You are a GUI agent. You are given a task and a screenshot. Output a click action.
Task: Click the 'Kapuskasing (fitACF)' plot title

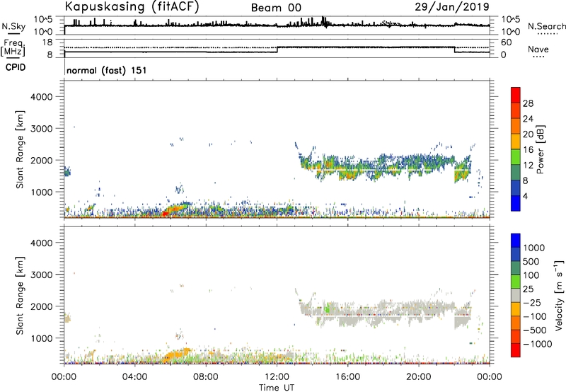(x=132, y=7)
